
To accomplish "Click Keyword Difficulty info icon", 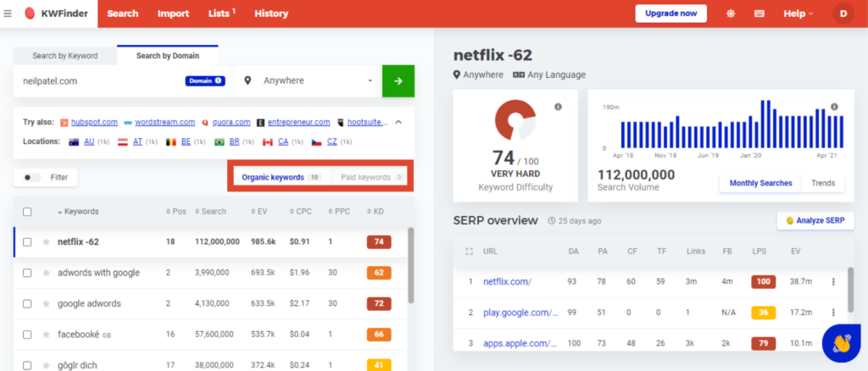I will point(558,107).
